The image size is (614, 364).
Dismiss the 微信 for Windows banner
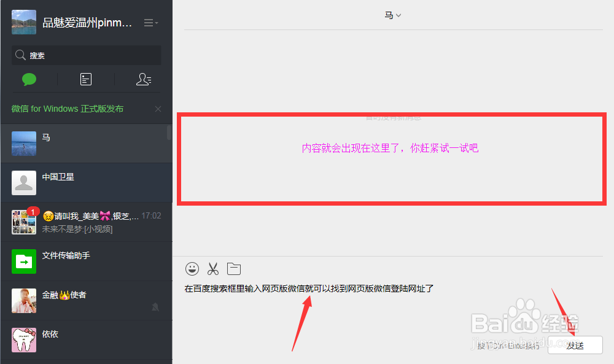158,109
